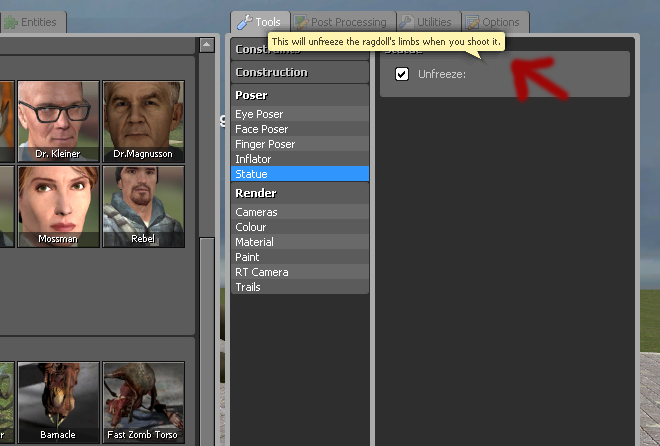The image size is (660, 446).
Task: Select the Trails tool
Action: point(300,287)
